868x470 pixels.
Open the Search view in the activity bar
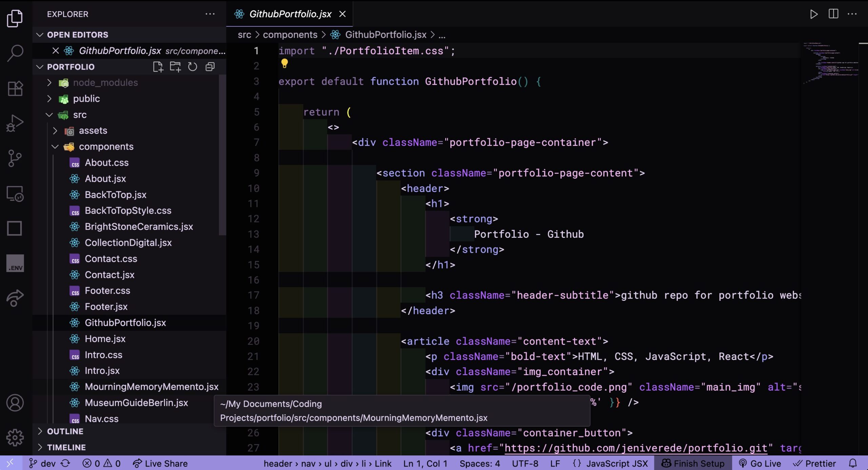point(15,53)
